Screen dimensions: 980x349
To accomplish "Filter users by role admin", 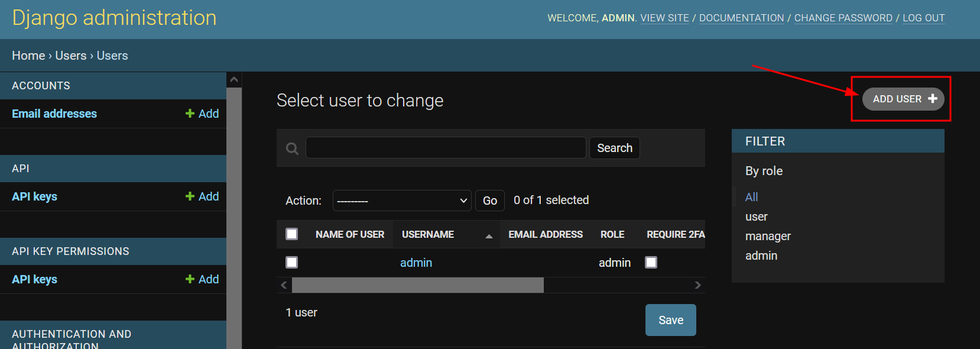I will (761, 256).
